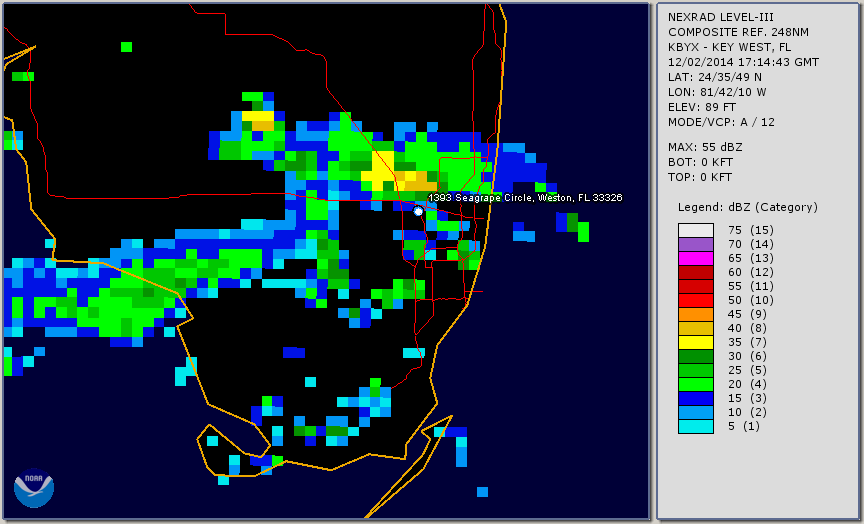
Task: Click the 'NEXRAD LEVEL-III' title text
Action: pyautogui.click(x=721, y=17)
